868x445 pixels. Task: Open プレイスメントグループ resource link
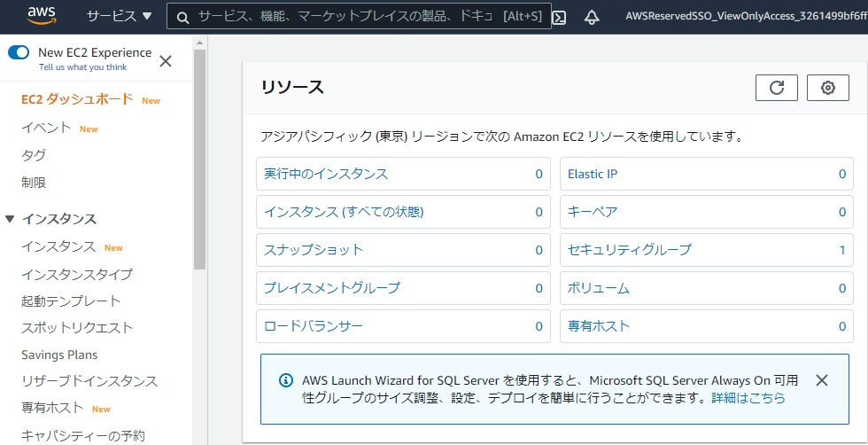[331, 288]
